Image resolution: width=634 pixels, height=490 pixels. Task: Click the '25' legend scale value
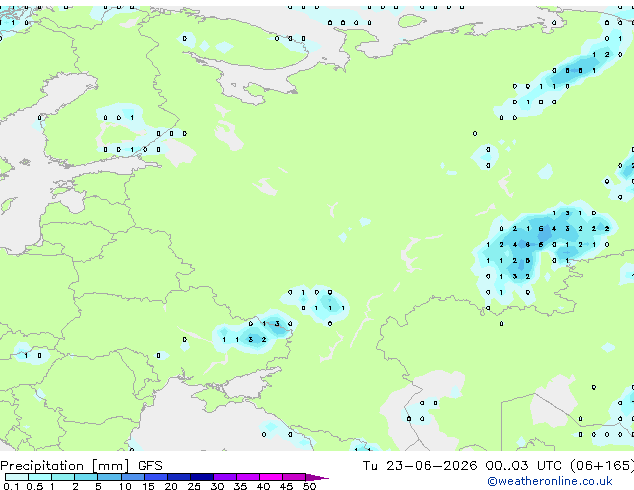(194, 486)
